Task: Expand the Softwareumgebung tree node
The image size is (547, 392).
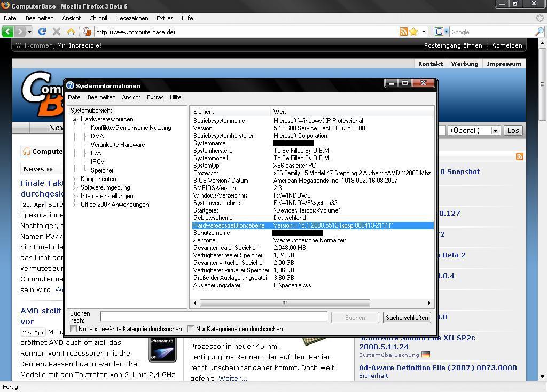Action: [74, 187]
